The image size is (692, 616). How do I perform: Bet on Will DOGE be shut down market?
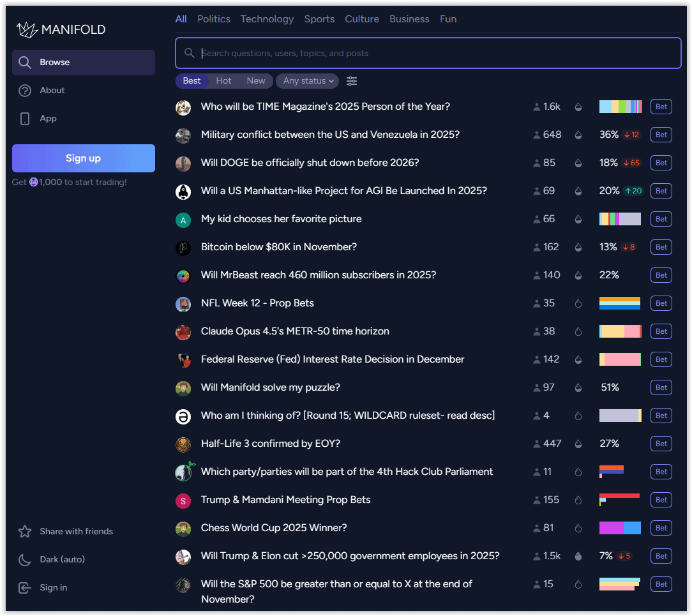click(x=661, y=163)
